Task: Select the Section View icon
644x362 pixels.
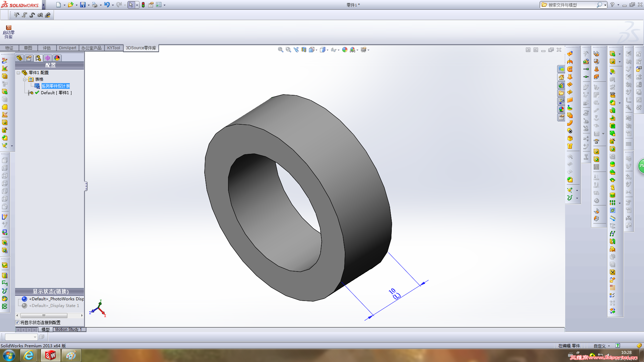Action: (x=304, y=50)
